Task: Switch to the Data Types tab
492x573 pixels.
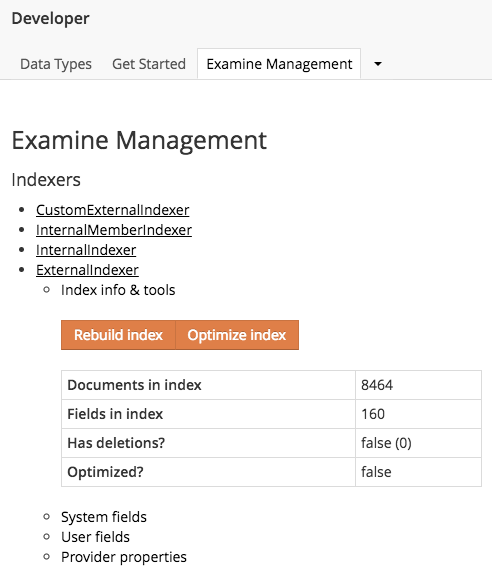Action: [x=56, y=64]
